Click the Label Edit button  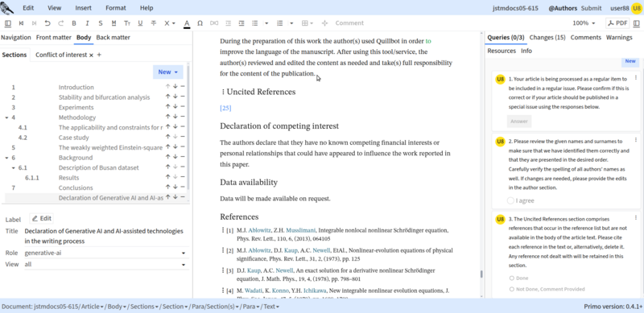click(x=42, y=219)
